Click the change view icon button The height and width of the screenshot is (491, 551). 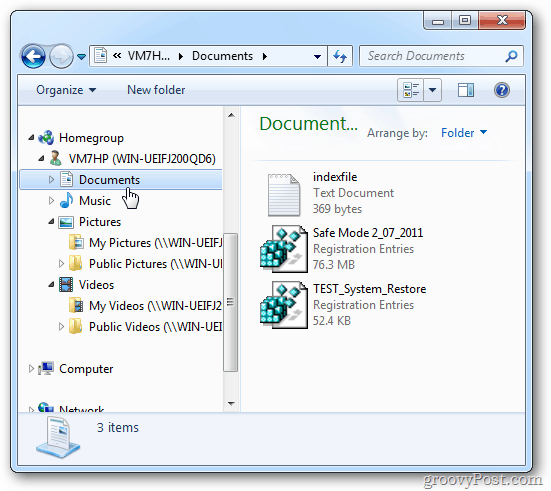pyautogui.click(x=411, y=90)
